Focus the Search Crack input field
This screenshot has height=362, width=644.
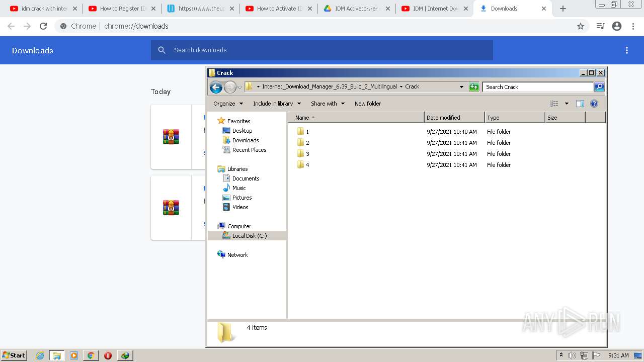[538, 87]
